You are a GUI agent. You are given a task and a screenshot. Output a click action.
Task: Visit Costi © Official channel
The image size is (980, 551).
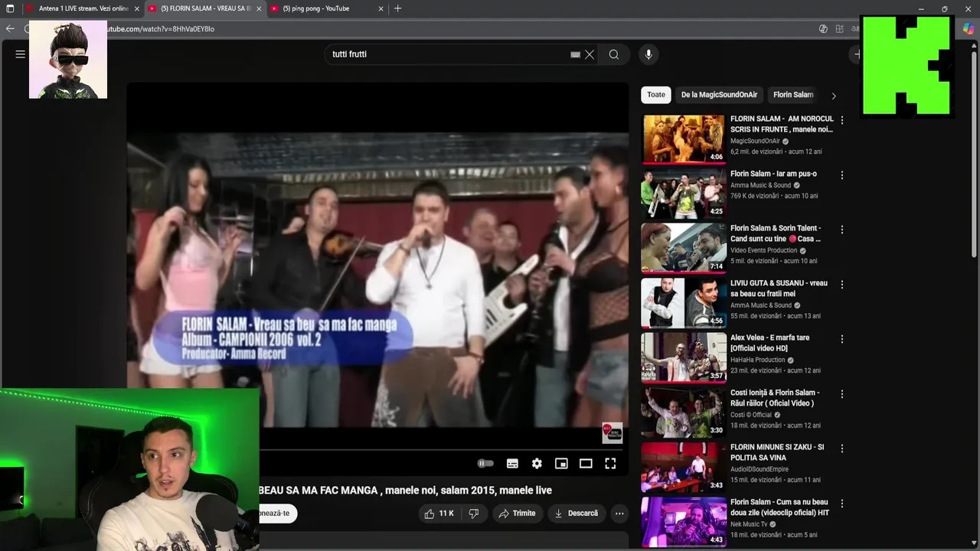pos(750,415)
